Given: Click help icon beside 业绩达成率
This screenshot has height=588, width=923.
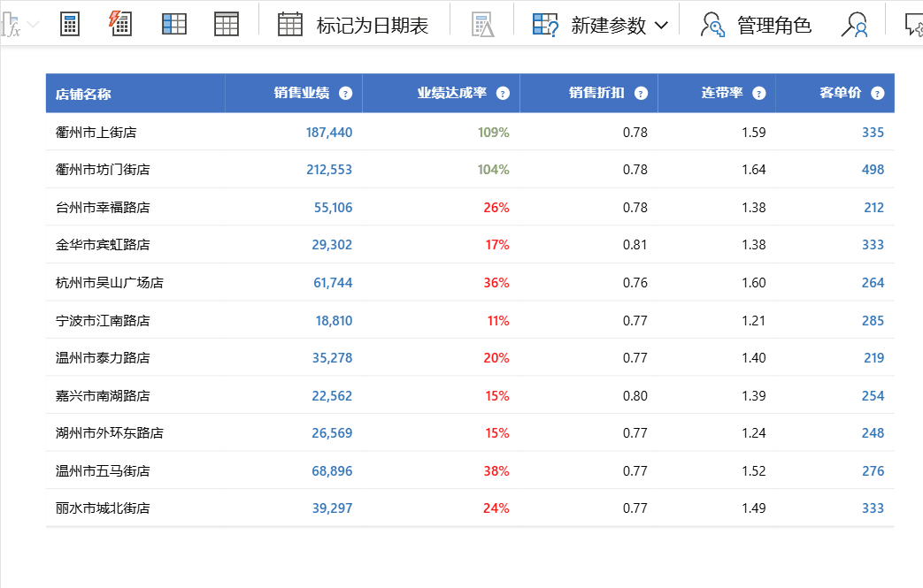Looking at the screenshot, I should point(503,94).
